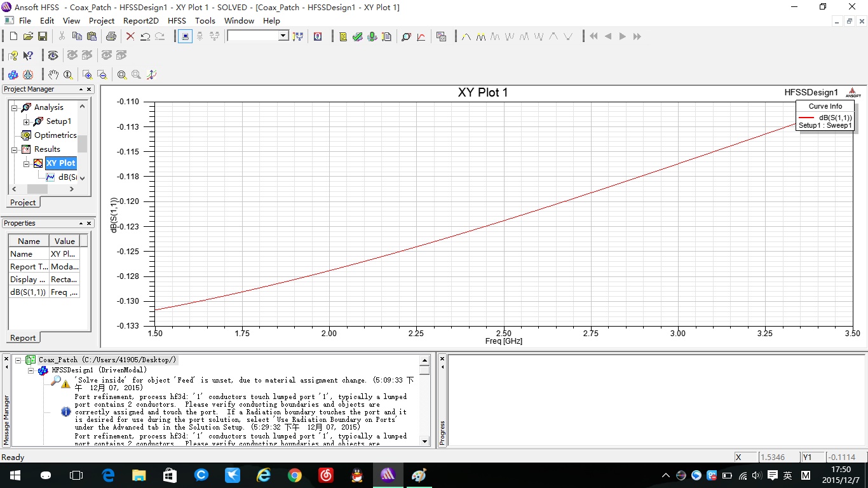Viewport: 868px width, 488px height.
Task: Click the Curve Info legend header
Action: coord(825,106)
